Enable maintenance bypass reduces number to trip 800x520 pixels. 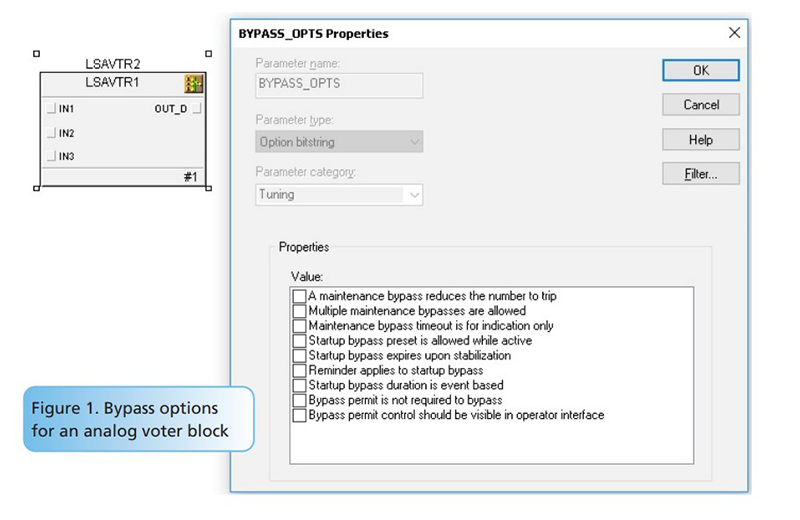click(x=299, y=296)
